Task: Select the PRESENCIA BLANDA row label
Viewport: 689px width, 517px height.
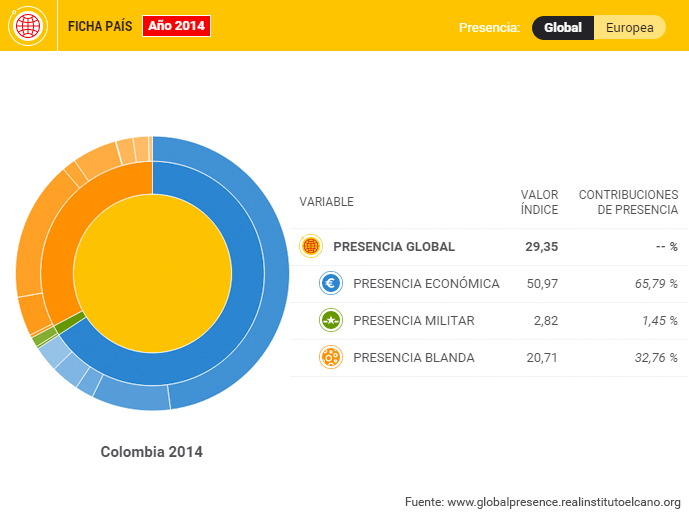Action: pyautogui.click(x=413, y=357)
